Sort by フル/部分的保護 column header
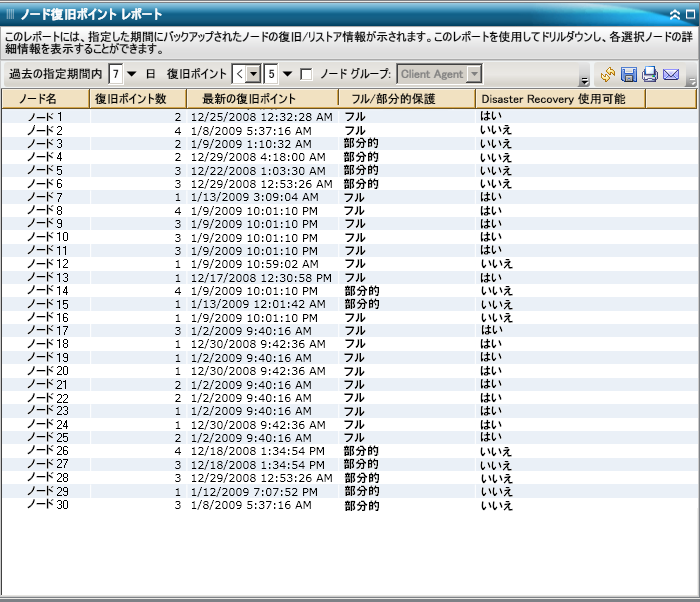Screen dimensions: 700x602 pyautogui.click(x=406, y=99)
